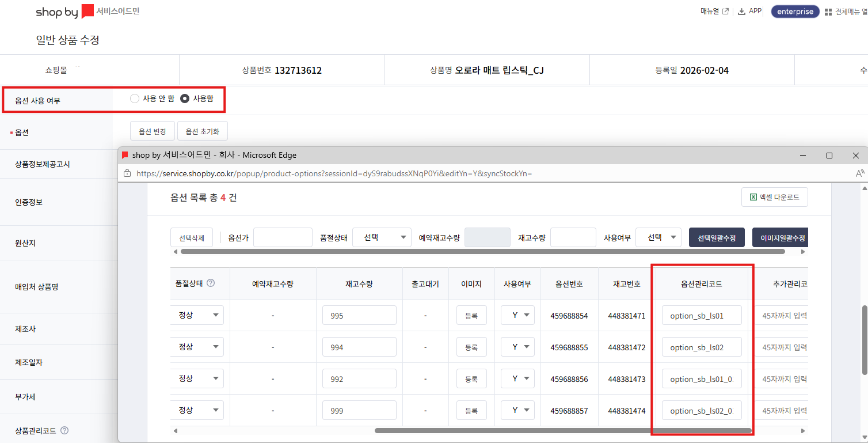
Task: Click the 선택일괄수정 button
Action: (717, 237)
